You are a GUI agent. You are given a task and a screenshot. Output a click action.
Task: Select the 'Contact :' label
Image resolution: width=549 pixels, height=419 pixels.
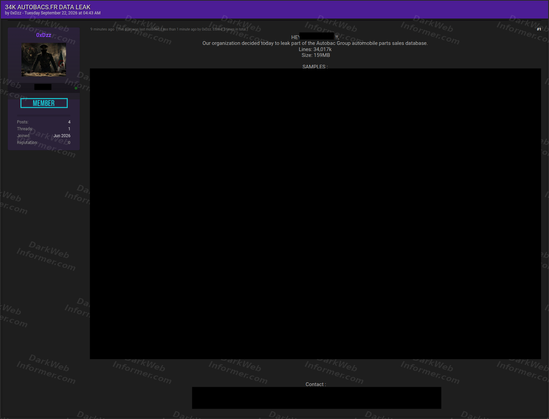315,384
